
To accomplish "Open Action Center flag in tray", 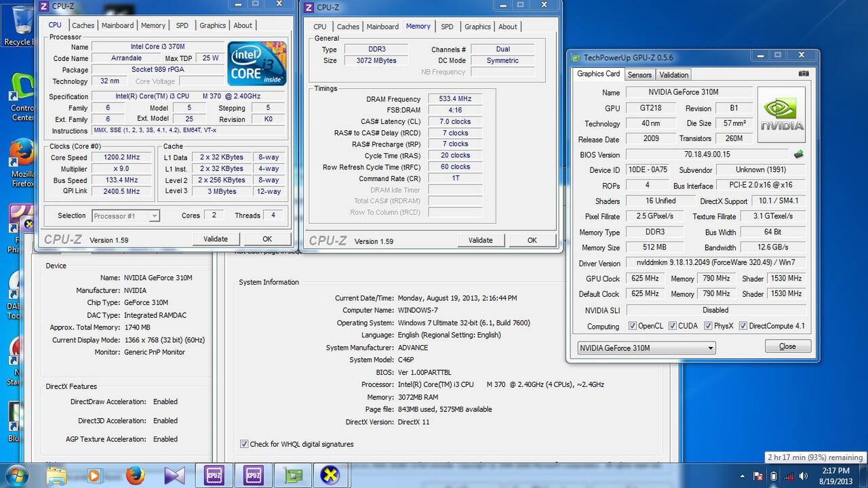I will coord(758,476).
